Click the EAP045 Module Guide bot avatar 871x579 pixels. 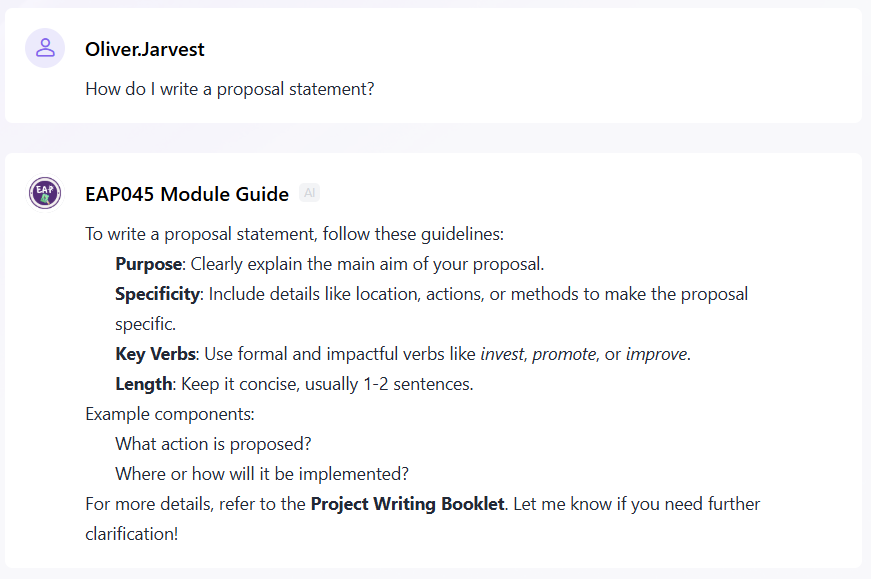click(x=45, y=193)
